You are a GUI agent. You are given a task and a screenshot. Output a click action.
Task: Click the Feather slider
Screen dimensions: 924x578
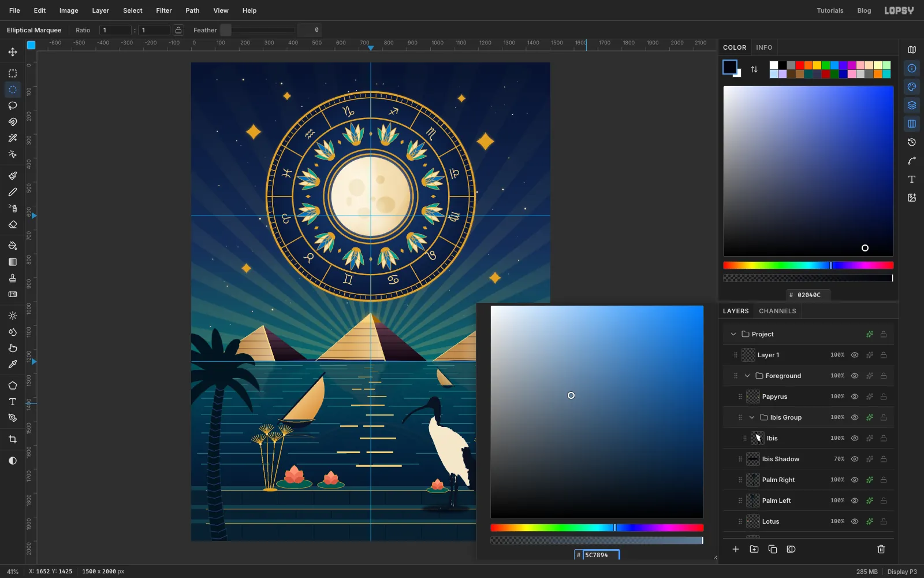258,30
